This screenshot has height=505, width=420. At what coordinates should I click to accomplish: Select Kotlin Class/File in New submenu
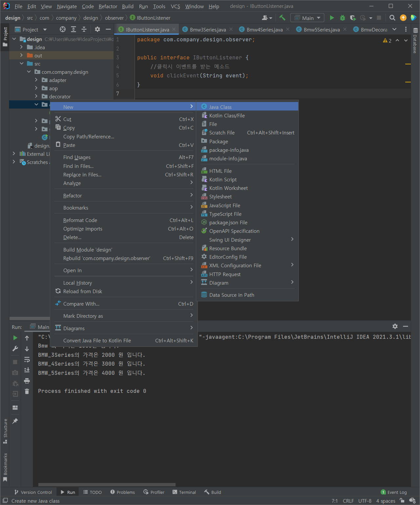pyautogui.click(x=247, y=115)
